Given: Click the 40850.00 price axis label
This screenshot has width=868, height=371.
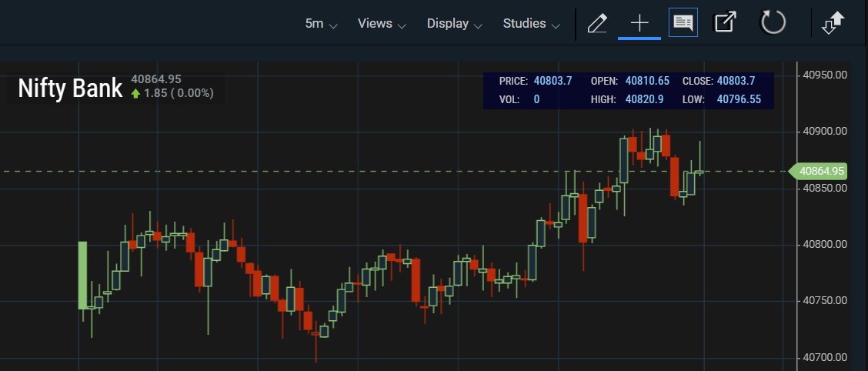Looking at the screenshot, I should click(825, 188).
